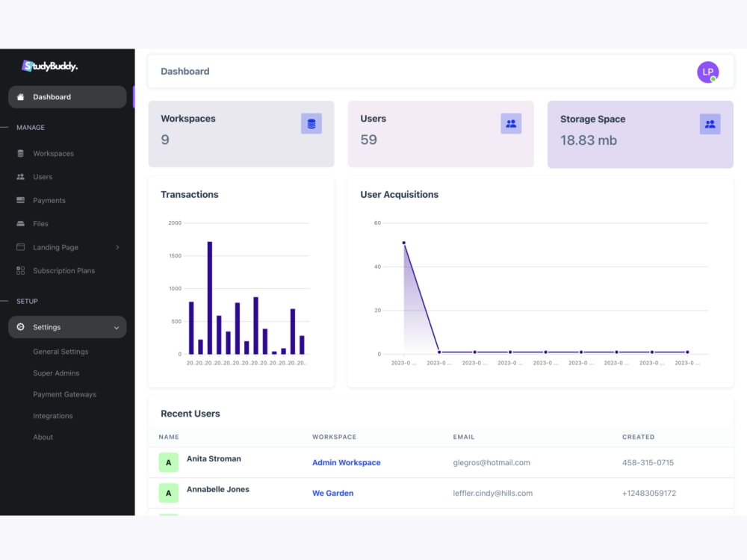Image resolution: width=747 pixels, height=560 pixels.
Task: Click the StudyBuddy logo
Action: point(49,66)
